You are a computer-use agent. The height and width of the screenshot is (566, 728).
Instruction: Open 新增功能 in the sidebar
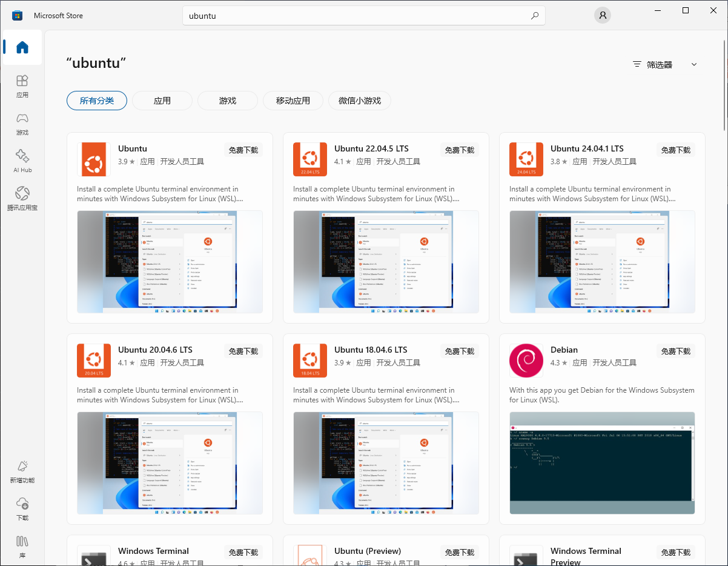(x=22, y=471)
